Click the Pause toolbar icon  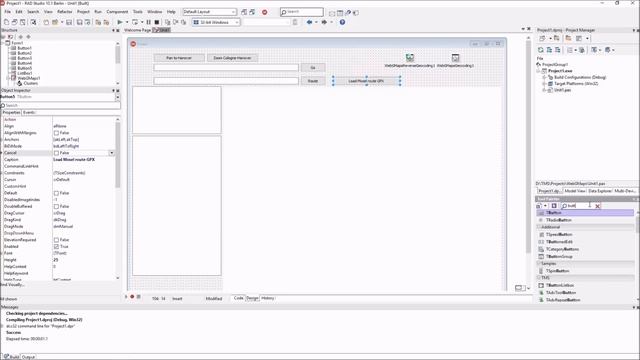click(149, 22)
